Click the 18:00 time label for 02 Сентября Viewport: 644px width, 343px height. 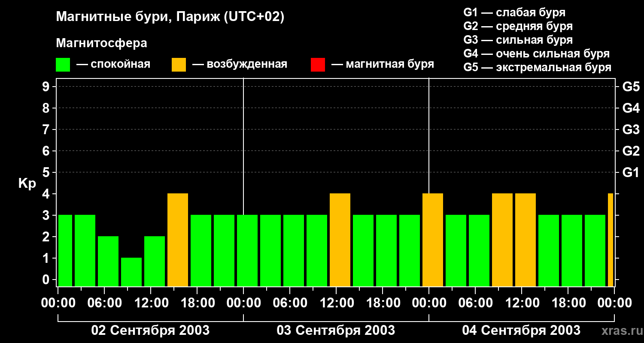click(197, 303)
